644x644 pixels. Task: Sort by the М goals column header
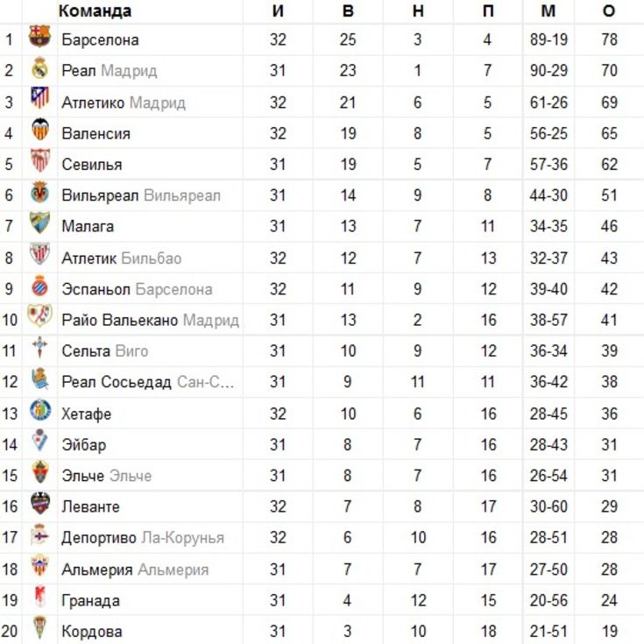tap(548, 11)
